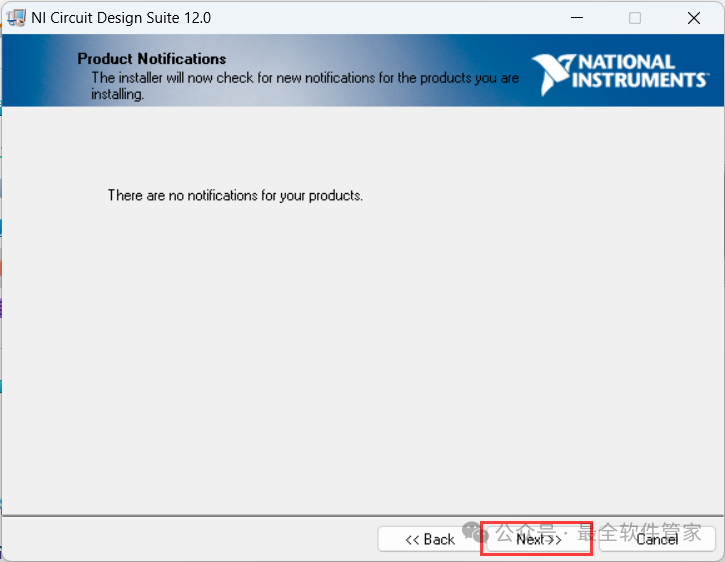The width and height of the screenshot is (725, 562).
Task: Click the National Instruments eagle logo
Action: 551,74
